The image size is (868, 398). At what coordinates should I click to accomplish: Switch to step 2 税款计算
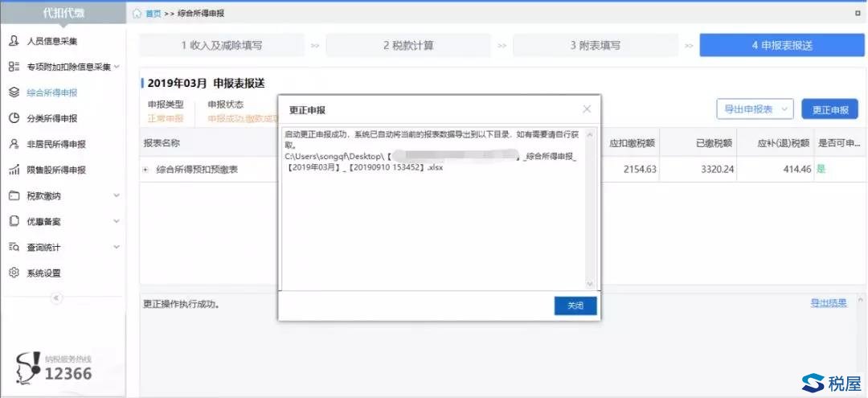coord(408,46)
